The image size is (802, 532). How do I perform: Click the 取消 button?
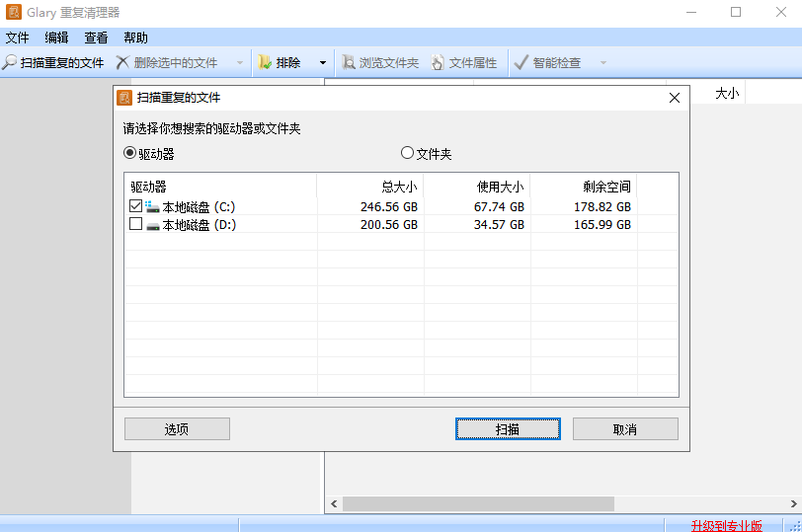click(625, 428)
